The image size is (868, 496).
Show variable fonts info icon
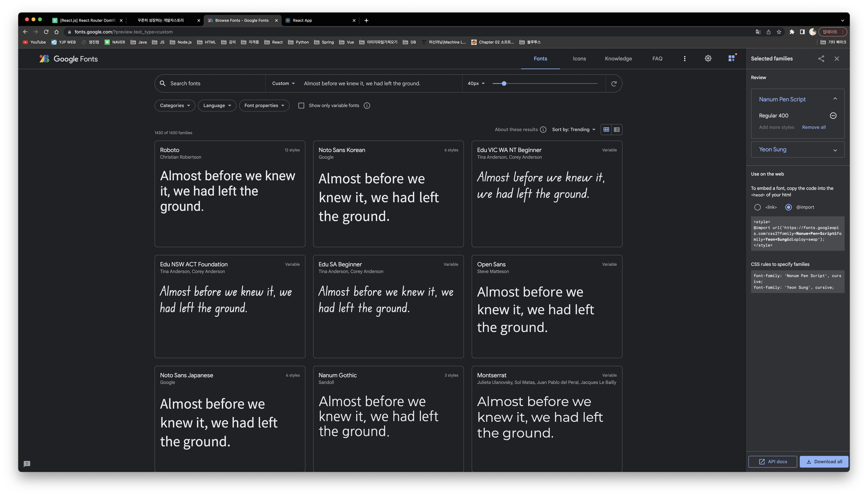(x=367, y=106)
